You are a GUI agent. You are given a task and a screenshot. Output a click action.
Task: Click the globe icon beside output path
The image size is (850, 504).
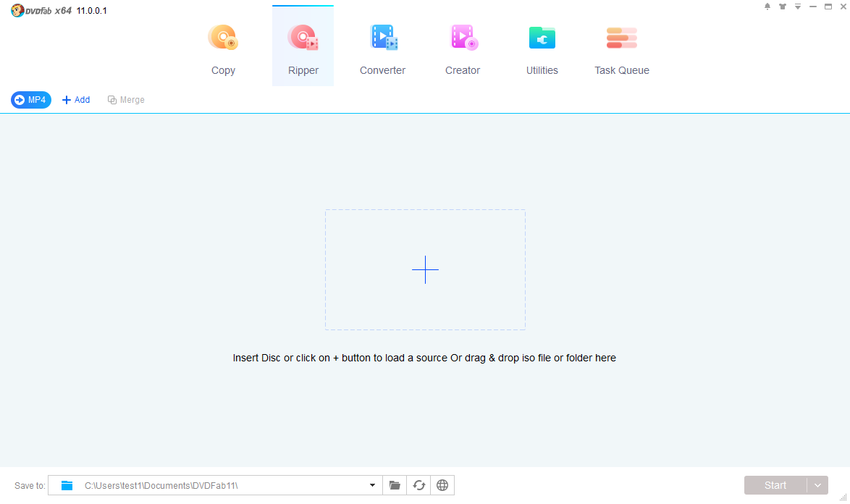442,485
